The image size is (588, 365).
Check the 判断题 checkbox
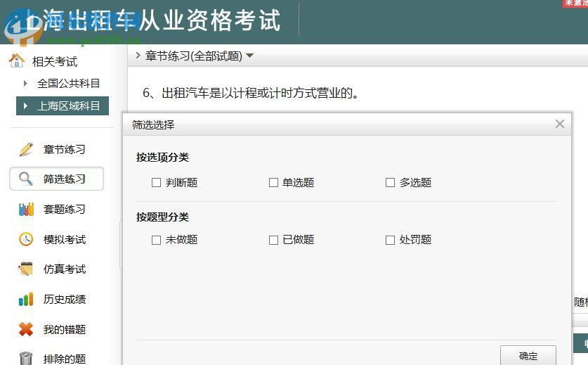click(156, 183)
